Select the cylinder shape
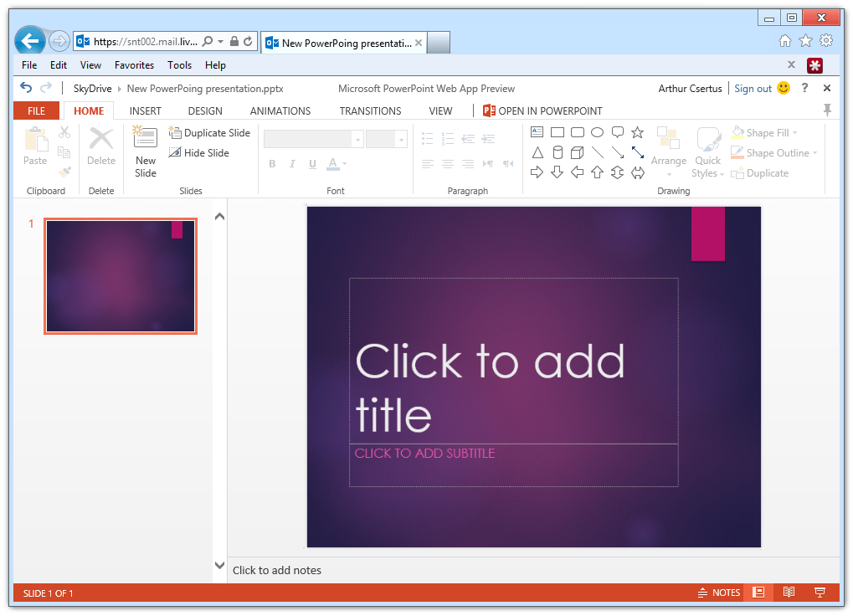 tap(557, 152)
